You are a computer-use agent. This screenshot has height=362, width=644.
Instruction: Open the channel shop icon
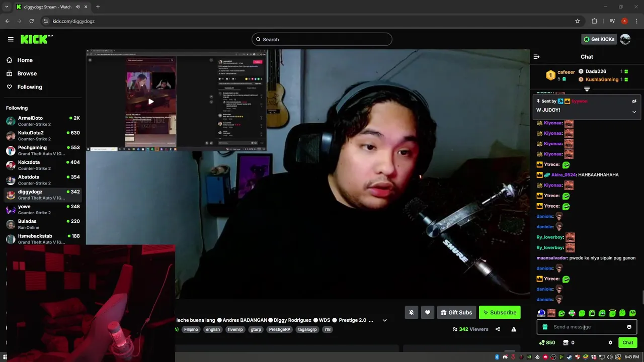(x=566, y=343)
